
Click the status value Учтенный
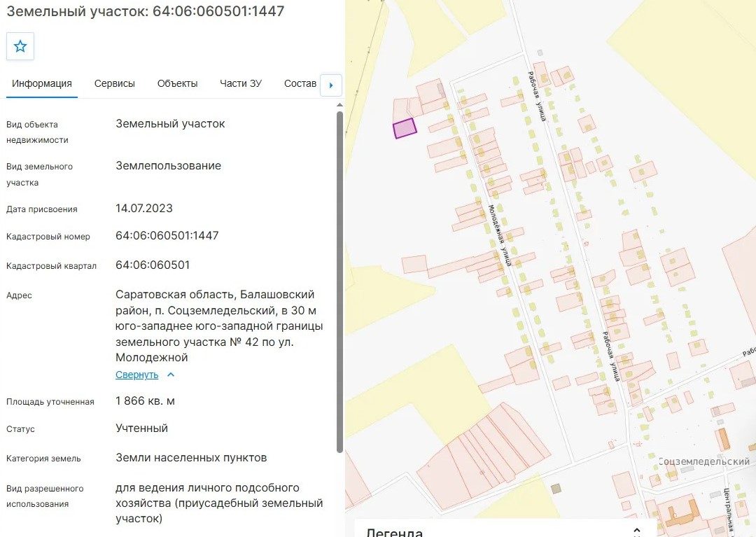pos(141,428)
